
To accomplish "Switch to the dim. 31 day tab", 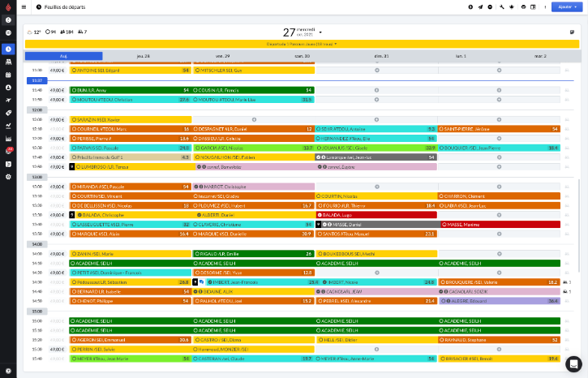I will pos(381,56).
